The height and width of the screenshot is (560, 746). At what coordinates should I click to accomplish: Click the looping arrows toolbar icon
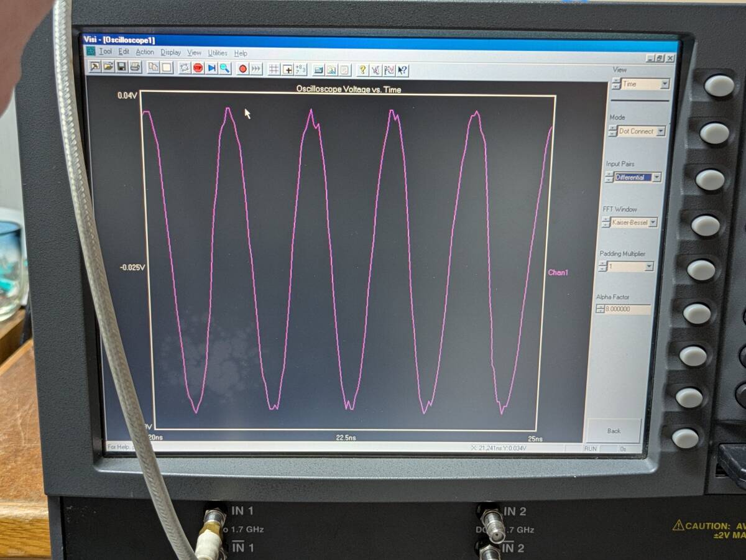click(185, 68)
